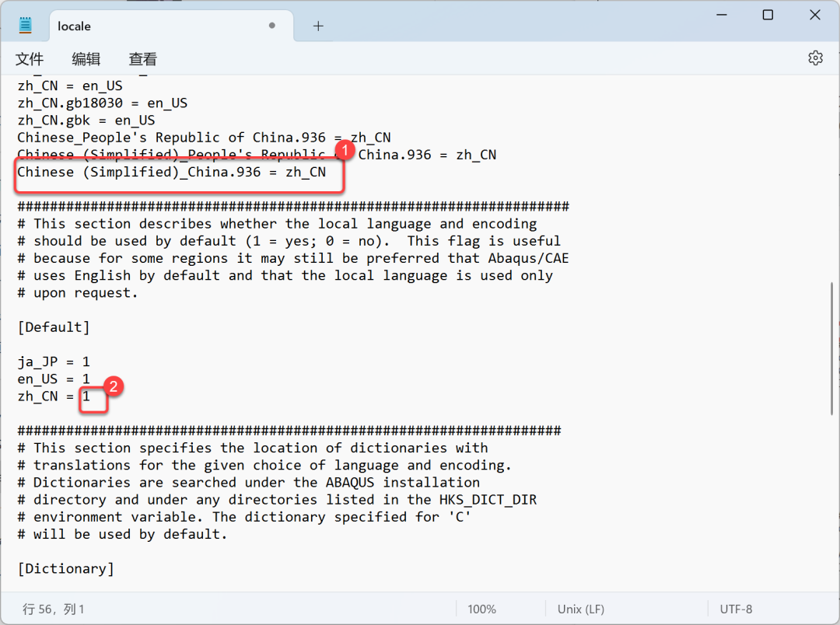840x625 pixels.
Task: Add a new tab with plus button
Action: tap(318, 26)
